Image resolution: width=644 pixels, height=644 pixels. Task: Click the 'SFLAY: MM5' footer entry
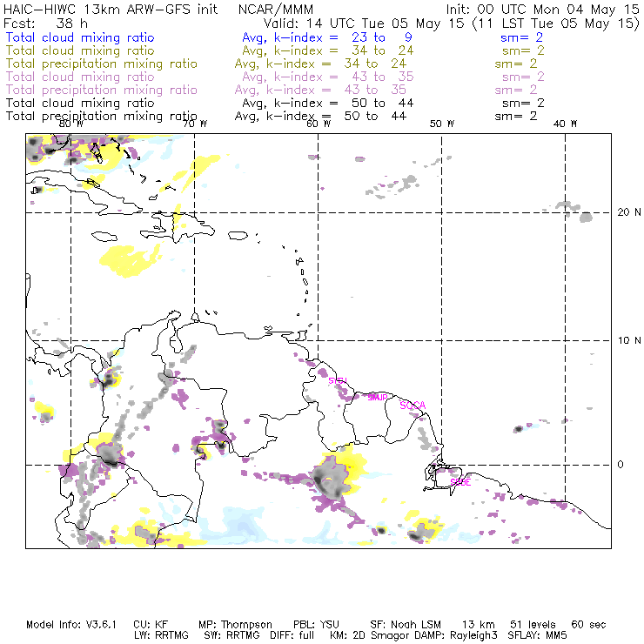click(537, 635)
